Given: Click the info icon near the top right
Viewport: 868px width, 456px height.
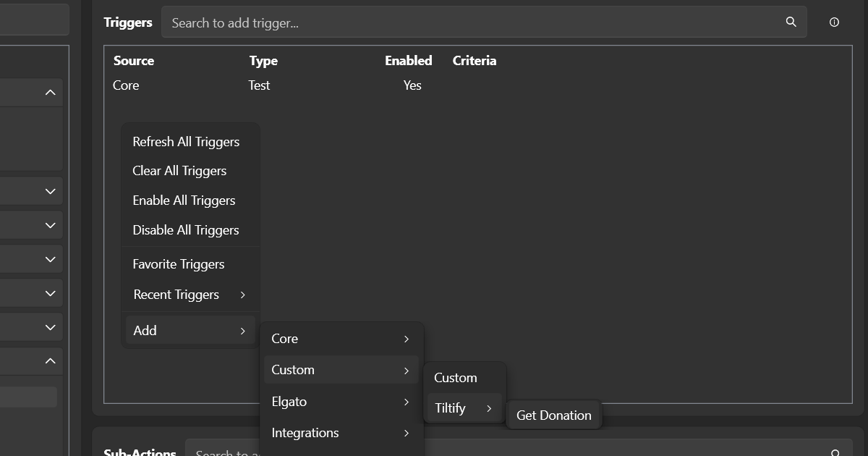Looking at the screenshot, I should tap(834, 22).
